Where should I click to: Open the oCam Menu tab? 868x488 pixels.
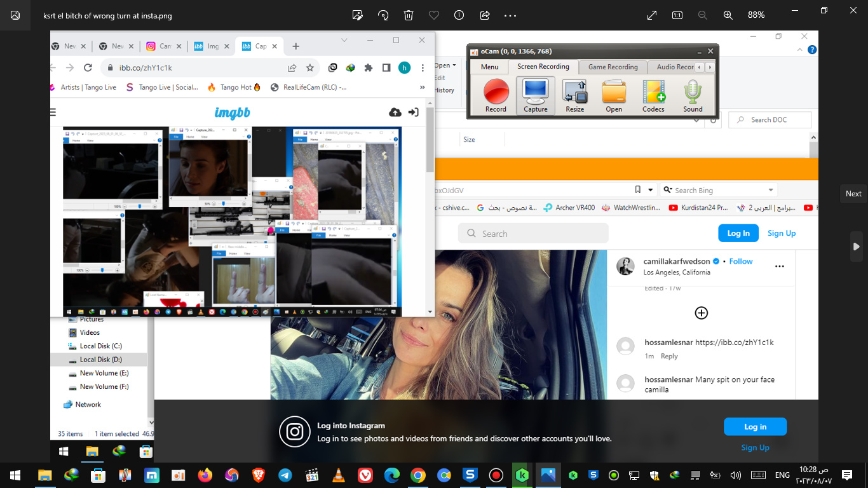pos(489,67)
